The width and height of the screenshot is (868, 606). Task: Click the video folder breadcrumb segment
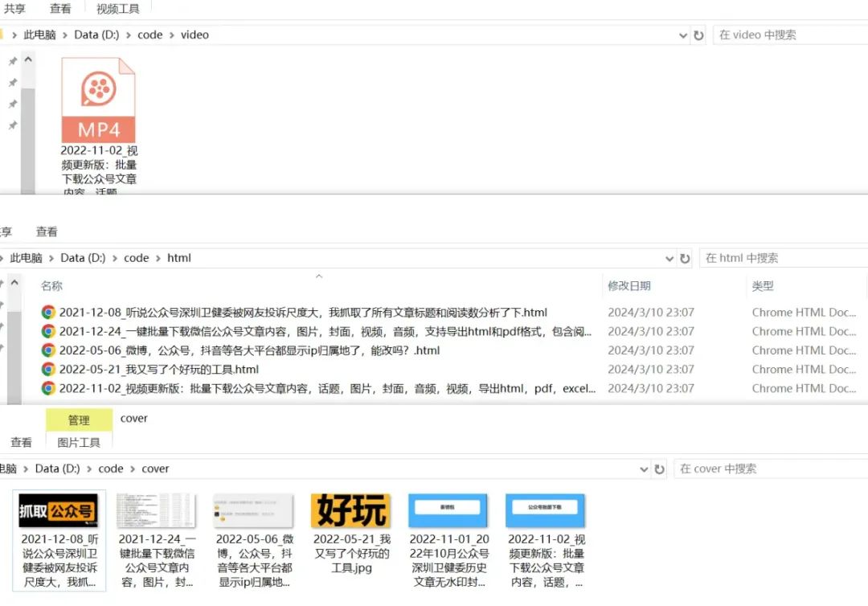194,35
